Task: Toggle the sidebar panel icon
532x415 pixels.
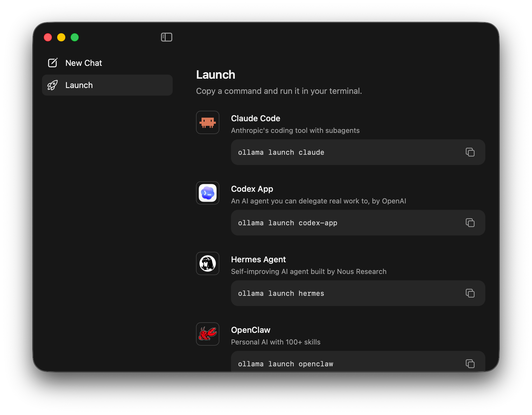Action: [x=167, y=37]
